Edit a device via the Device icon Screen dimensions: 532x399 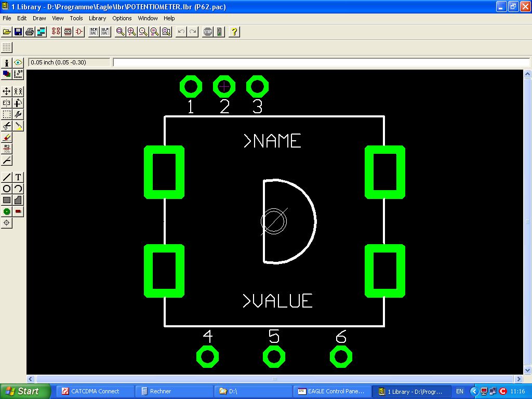click(56, 32)
